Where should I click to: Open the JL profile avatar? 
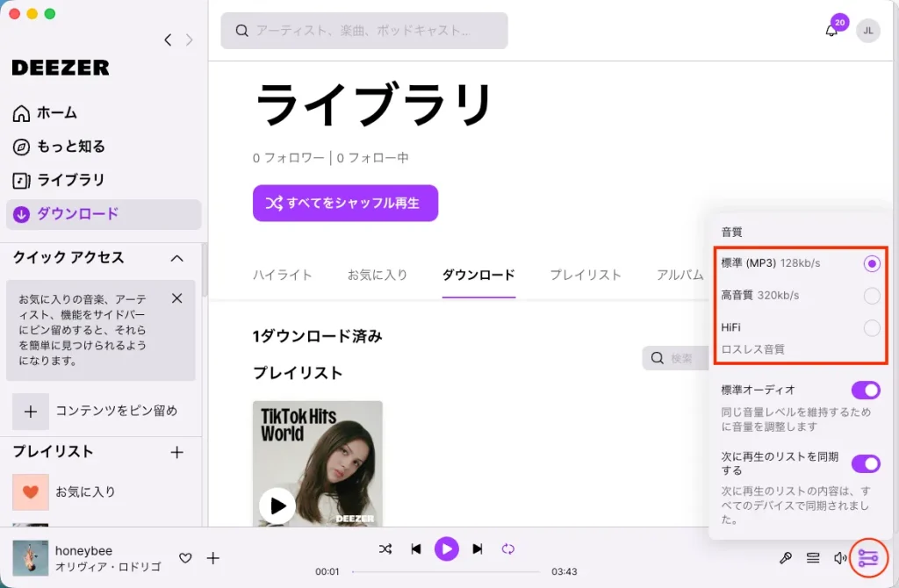point(868,31)
